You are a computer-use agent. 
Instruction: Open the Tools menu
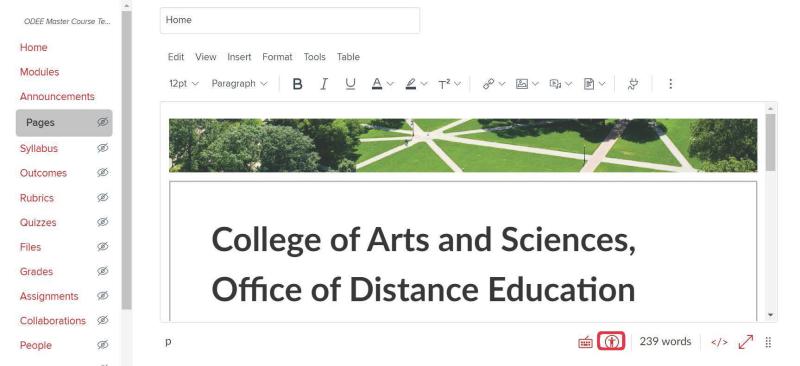click(314, 57)
